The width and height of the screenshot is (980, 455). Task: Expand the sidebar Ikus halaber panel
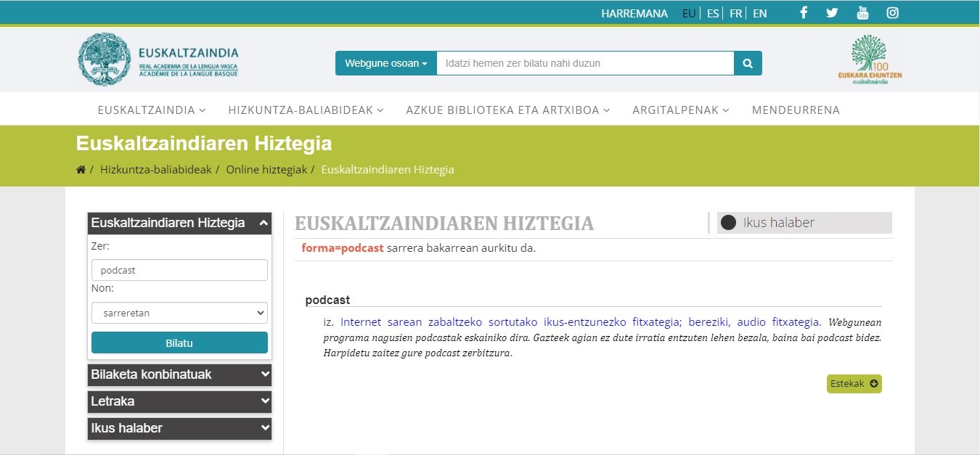click(x=179, y=428)
